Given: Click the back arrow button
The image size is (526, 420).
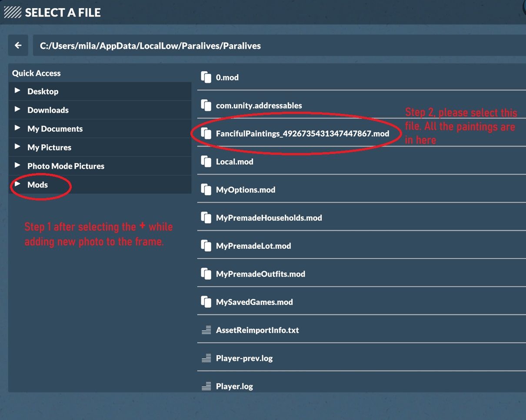Looking at the screenshot, I should pos(18,45).
